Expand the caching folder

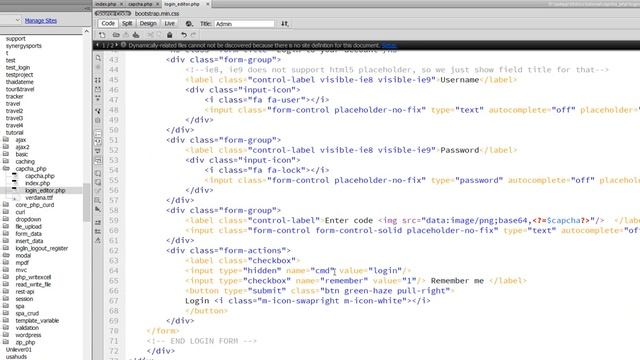click(6, 161)
